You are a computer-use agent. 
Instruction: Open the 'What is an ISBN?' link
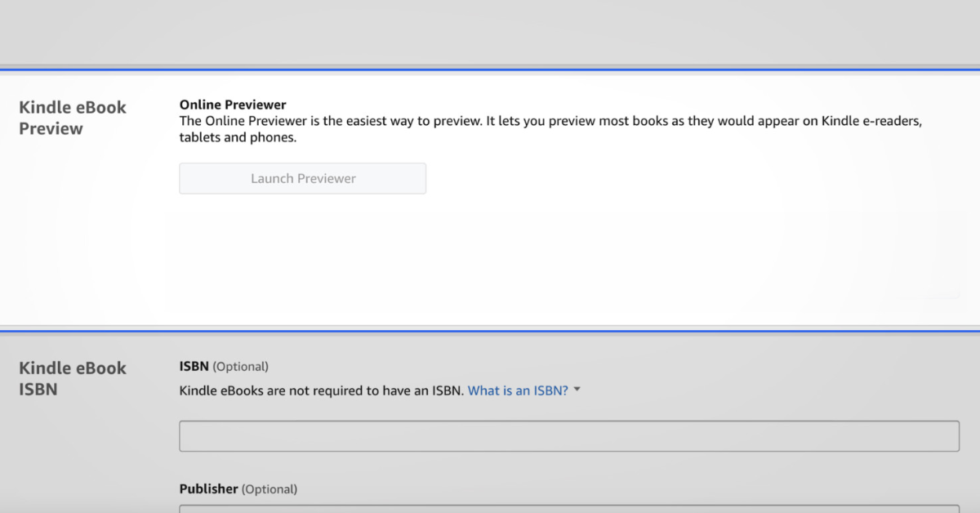(x=517, y=390)
